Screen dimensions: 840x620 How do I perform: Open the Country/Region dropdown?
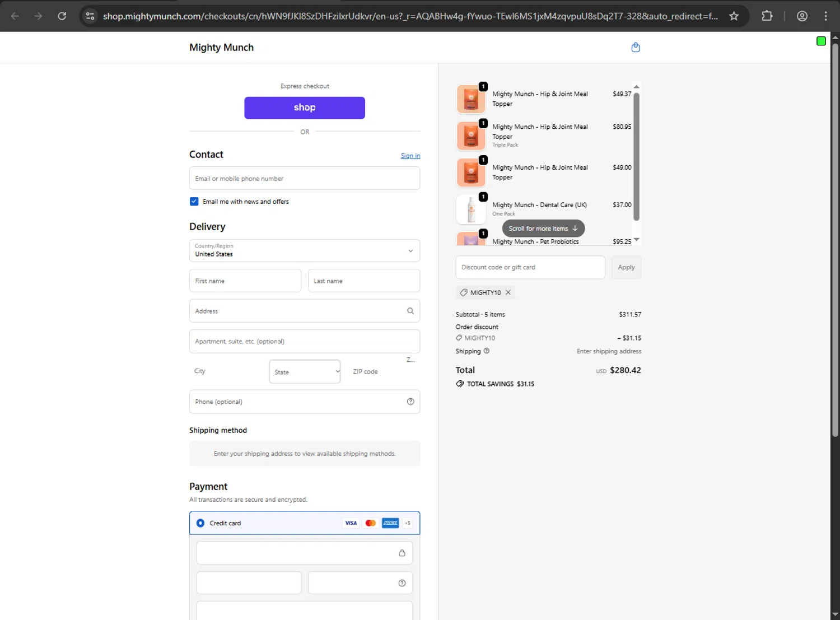click(305, 250)
